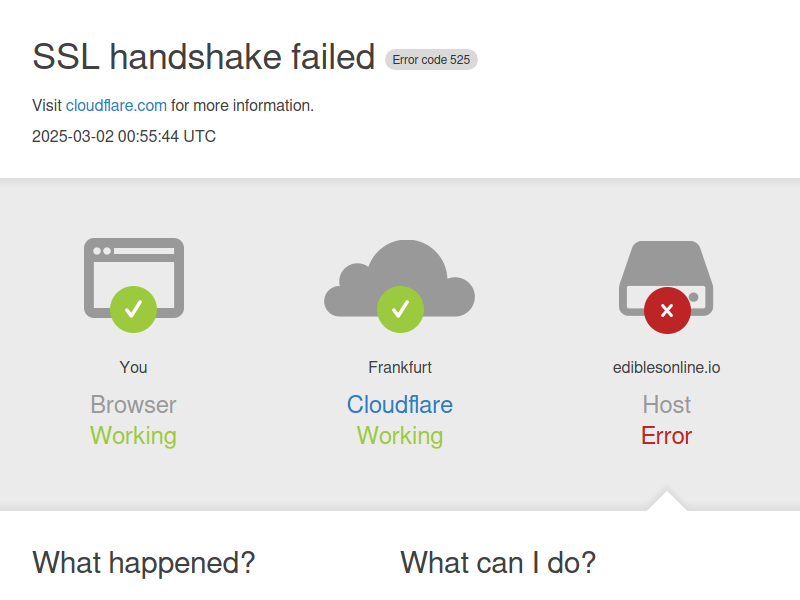
Task: Click the green checkmark on browser icon
Action: [134, 309]
